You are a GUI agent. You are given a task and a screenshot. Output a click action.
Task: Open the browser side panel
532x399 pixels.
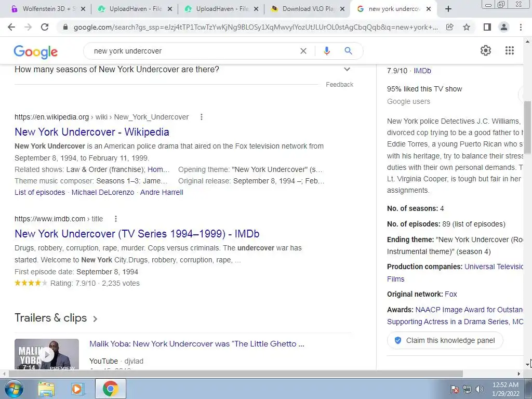487,27
